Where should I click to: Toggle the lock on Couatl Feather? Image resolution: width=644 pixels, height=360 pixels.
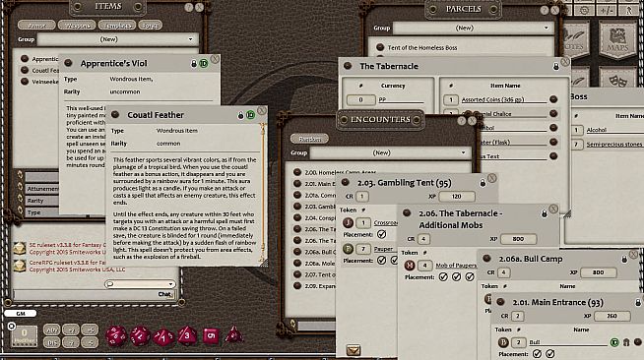pyautogui.click(x=240, y=116)
